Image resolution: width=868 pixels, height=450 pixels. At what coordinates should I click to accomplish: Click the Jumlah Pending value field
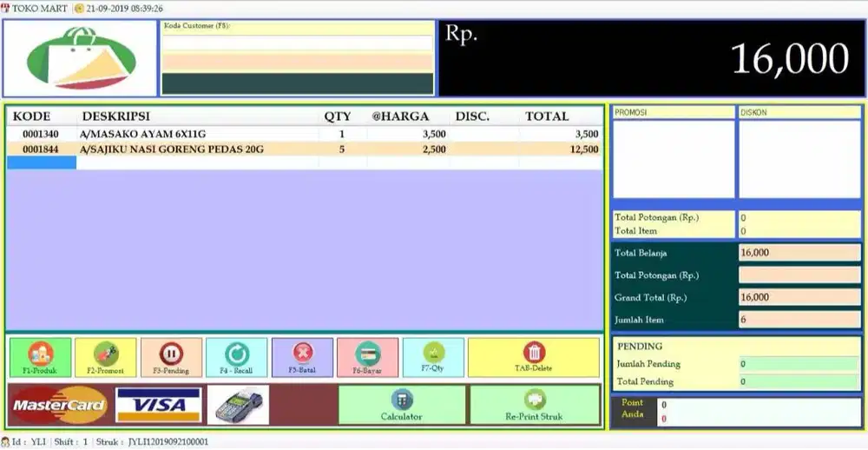(799, 364)
